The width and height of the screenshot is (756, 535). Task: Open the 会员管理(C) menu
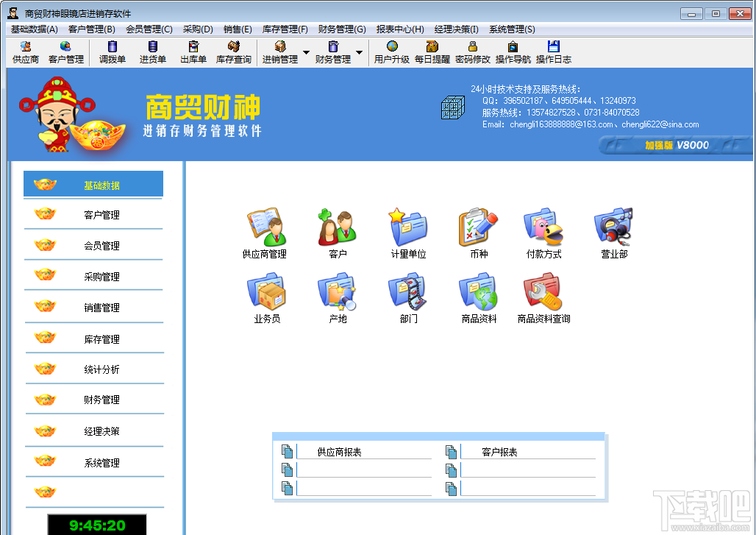(x=149, y=29)
